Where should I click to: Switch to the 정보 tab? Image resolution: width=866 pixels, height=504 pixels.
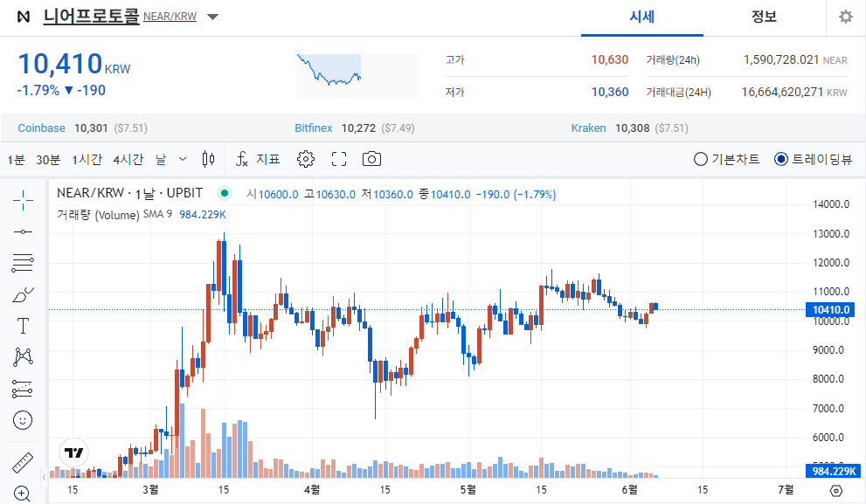pos(765,17)
